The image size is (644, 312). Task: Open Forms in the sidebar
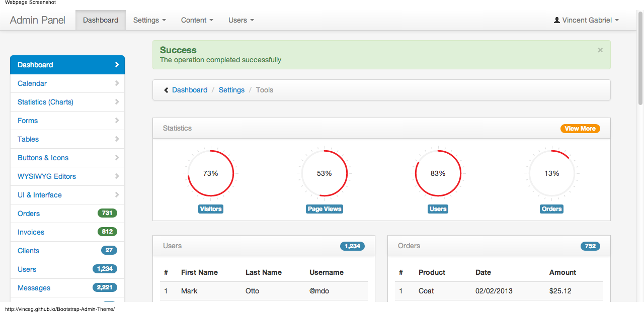(x=67, y=121)
